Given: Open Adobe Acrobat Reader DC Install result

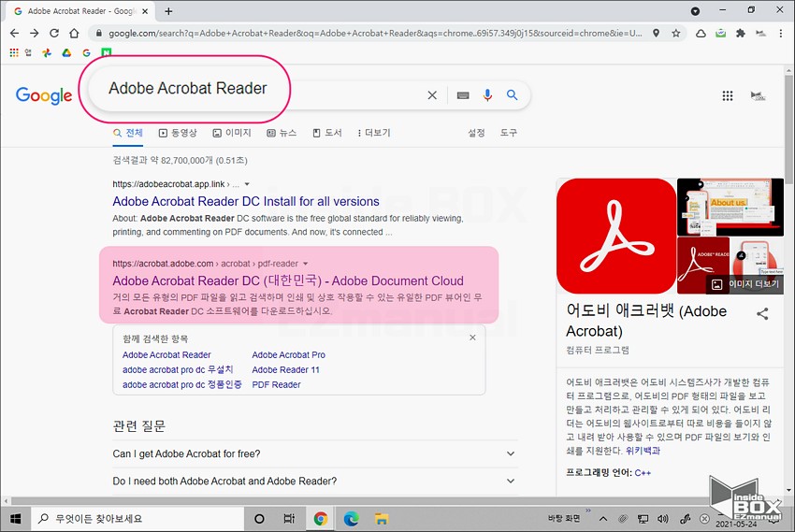Looking at the screenshot, I should click(246, 201).
